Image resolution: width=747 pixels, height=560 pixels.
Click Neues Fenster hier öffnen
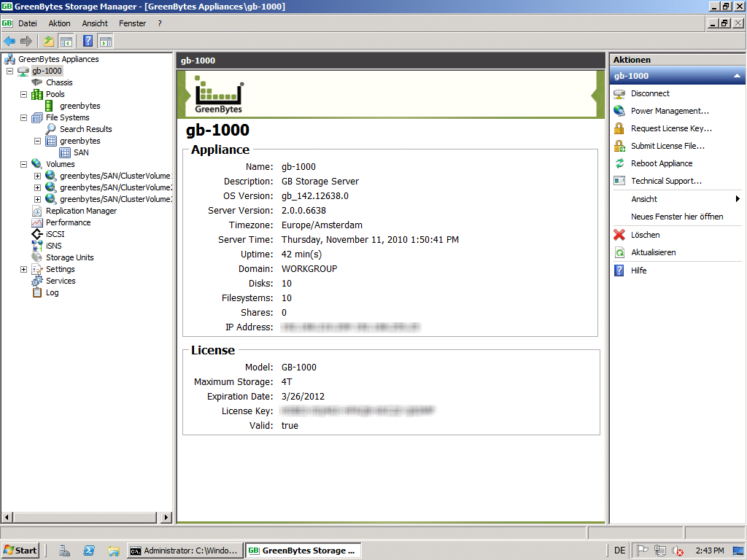coord(677,217)
